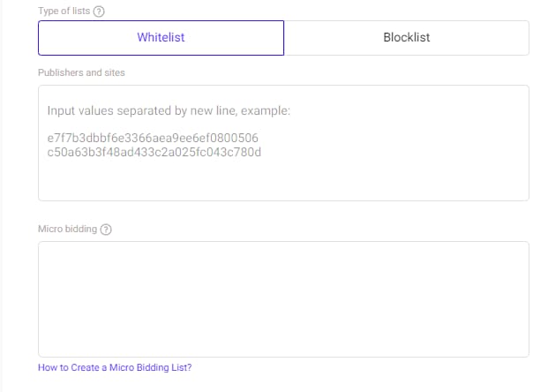Focus the Micro bidding text area

pyautogui.click(x=283, y=298)
